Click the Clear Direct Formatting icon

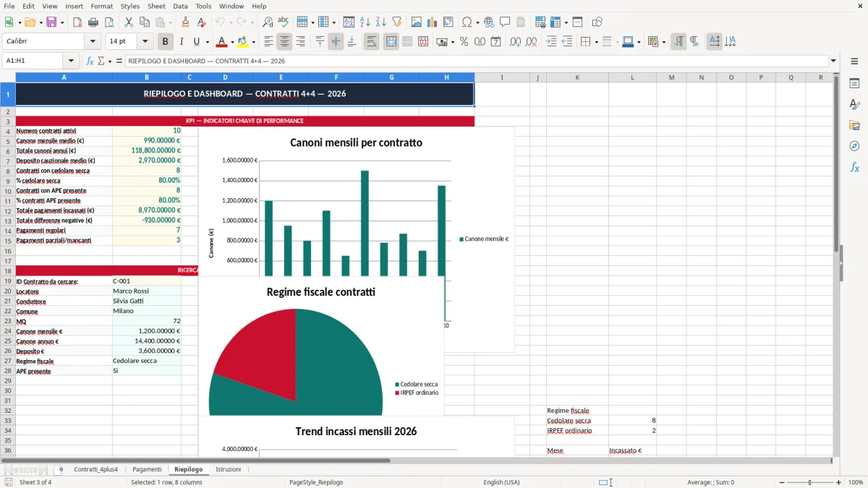point(201,22)
